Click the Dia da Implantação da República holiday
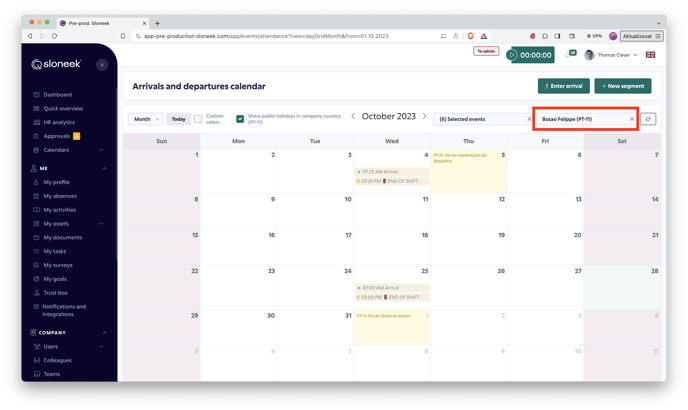 point(460,158)
